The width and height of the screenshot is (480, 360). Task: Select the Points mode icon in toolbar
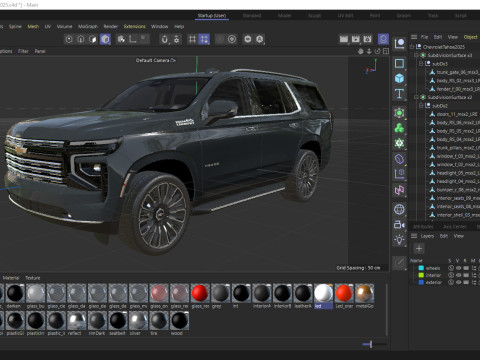tap(69, 39)
